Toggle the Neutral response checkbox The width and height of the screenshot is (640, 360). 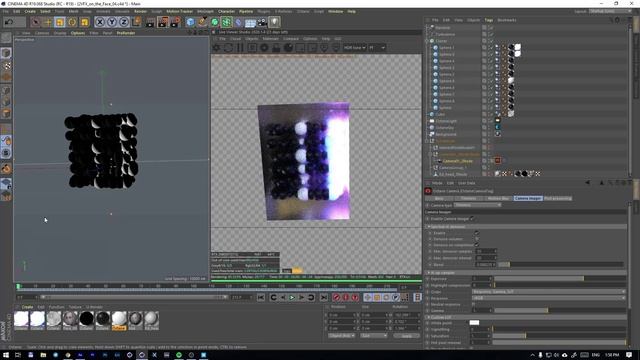click(474, 304)
